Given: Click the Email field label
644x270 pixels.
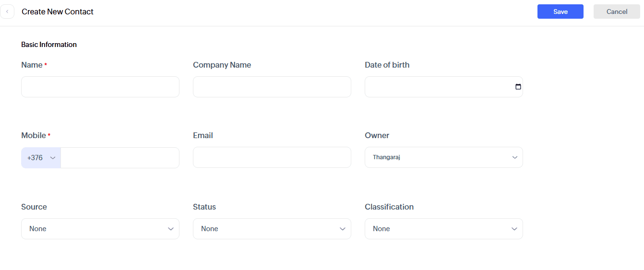Looking at the screenshot, I should (x=203, y=135).
